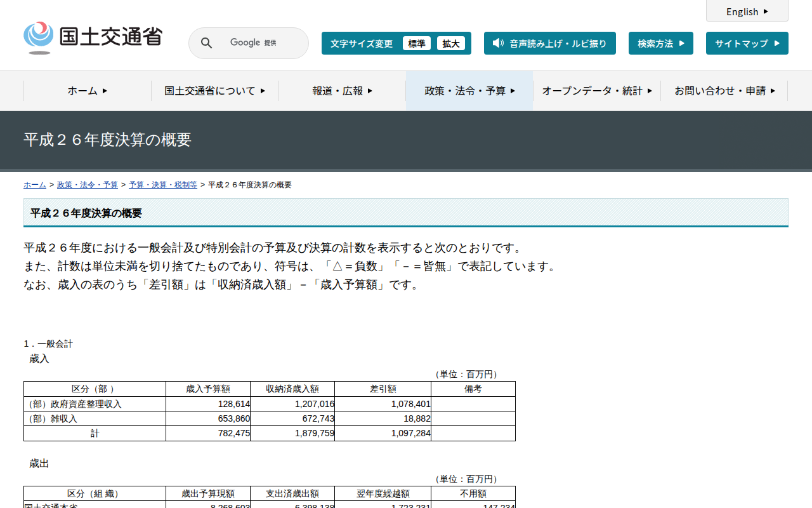Viewport: 812px width, 508px height.
Task: Click the arrow icon beside English
Action: [x=766, y=11]
